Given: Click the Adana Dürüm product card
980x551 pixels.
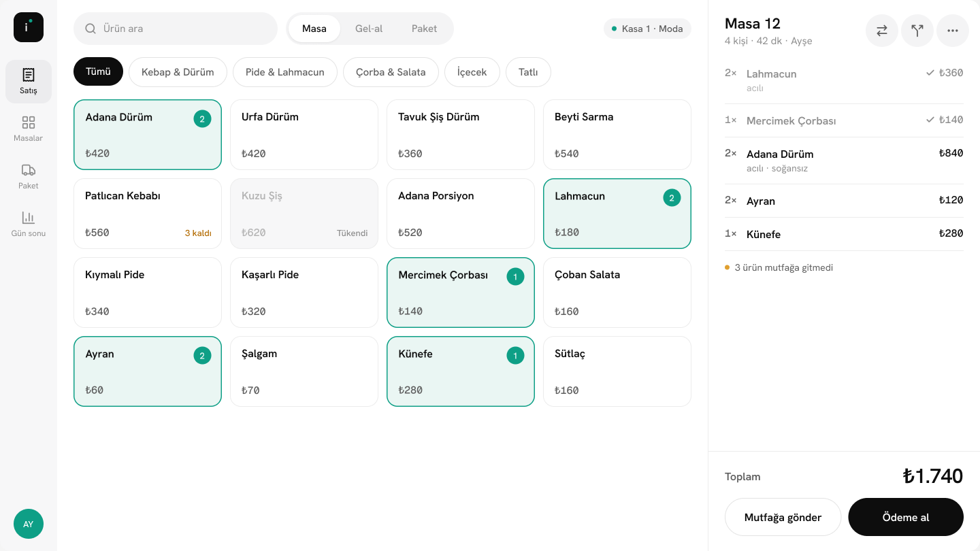Looking at the screenshot, I should 148,135.
